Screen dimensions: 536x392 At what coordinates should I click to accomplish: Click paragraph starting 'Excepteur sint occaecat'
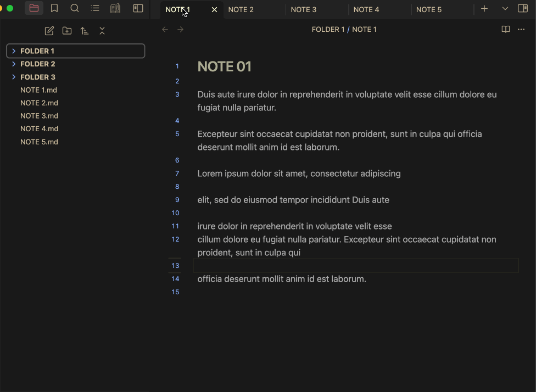pos(340,141)
